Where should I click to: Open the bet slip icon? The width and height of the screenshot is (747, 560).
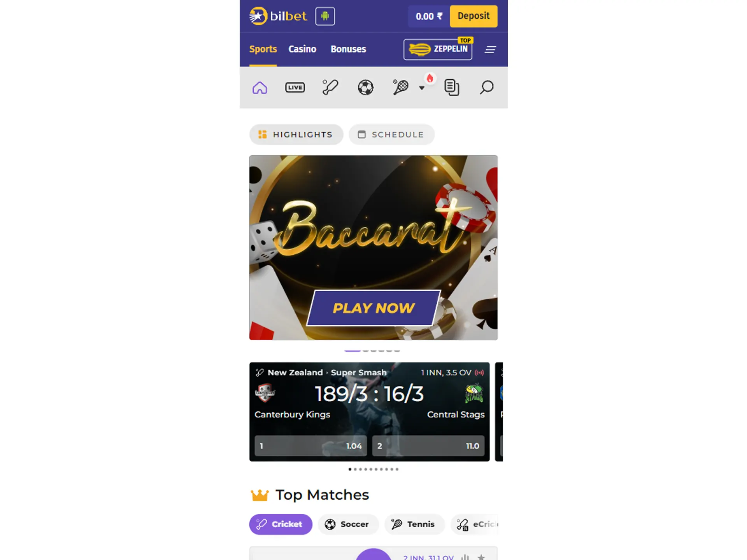[452, 87]
